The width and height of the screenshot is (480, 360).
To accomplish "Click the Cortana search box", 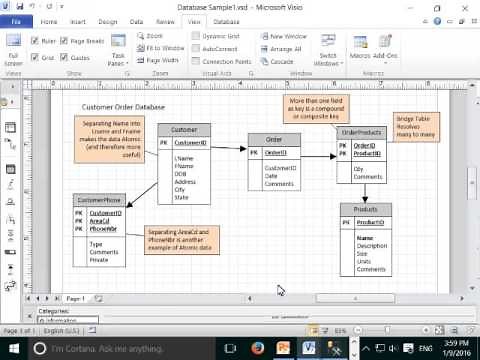I will tap(122, 349).
